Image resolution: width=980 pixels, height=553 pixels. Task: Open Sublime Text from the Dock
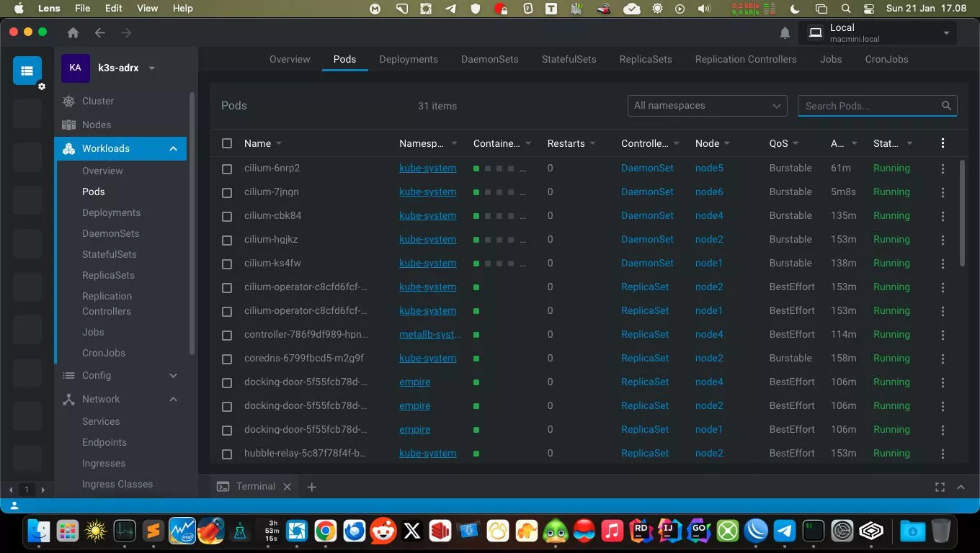click(x=153, y=531)
